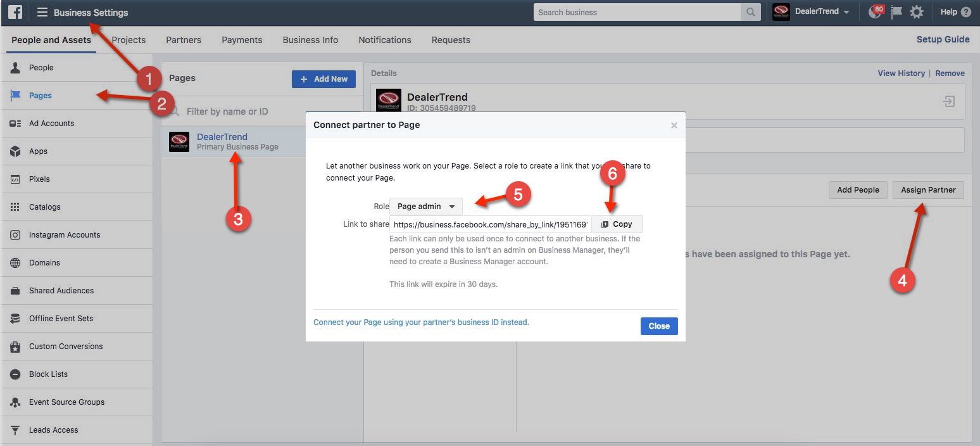Image resolution: width=980 pixels, height=446 pixels.
Task: Click the Help question mark icon
Action: pos(965,12)
